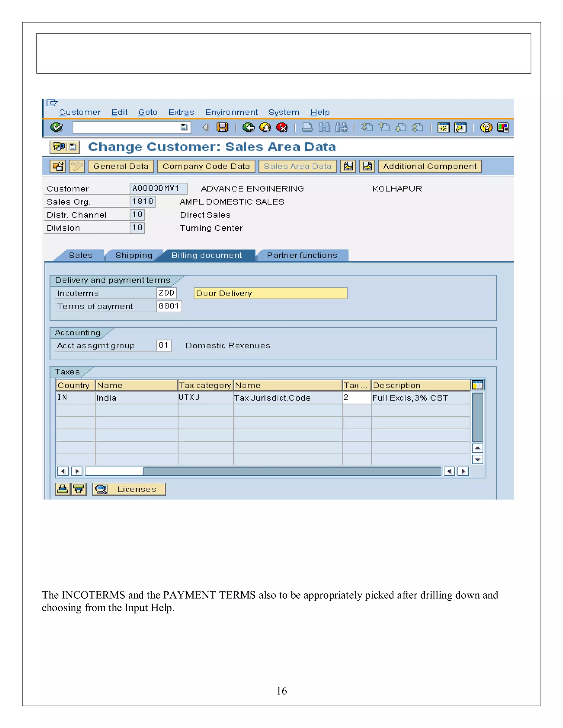Open the command field history dropdown
Image resolution: width=563 pixels, height=728 pixels.
tap(184, 127)
